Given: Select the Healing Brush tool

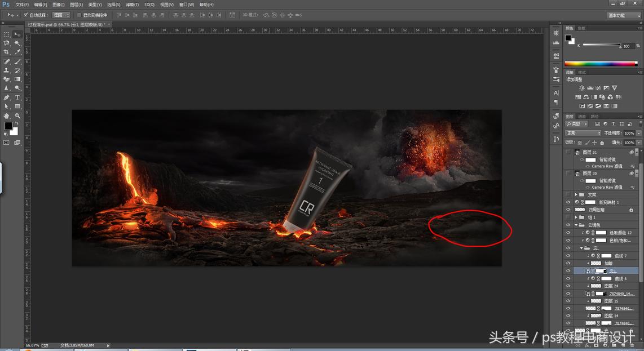Looking at the screenshot, I should coord(7,61).
